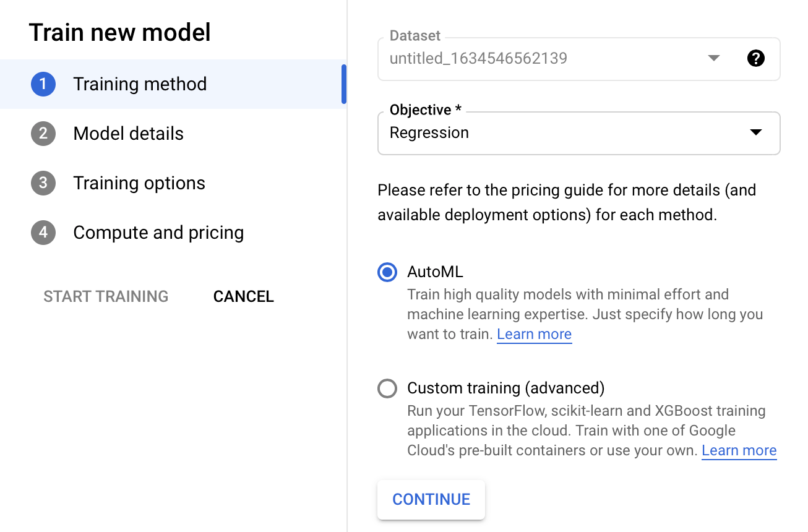The width and height of the screenshot is (808, 532).
Task: Select the AutoML radio button
Action: 387,272
